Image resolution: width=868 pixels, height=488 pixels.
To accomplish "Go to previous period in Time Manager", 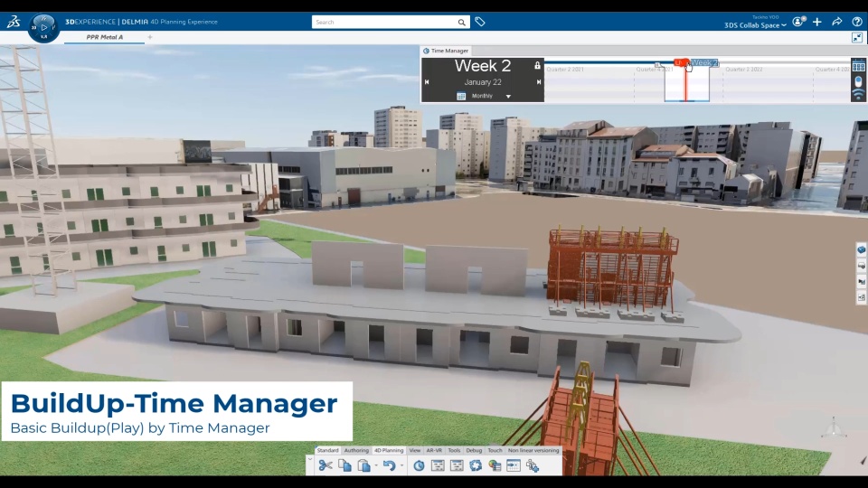I will pyautogui.click(x=427, y=82).
